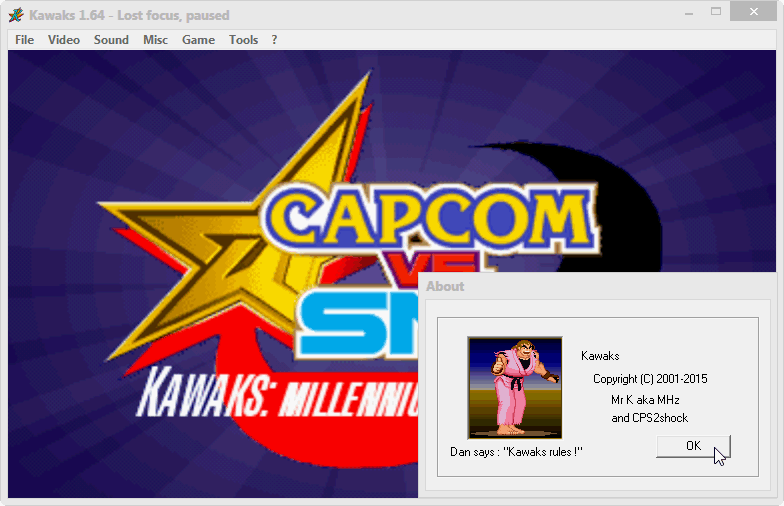
Task: Click the CAPCOM logo in the emulator screen
Action: pos(432,220)
